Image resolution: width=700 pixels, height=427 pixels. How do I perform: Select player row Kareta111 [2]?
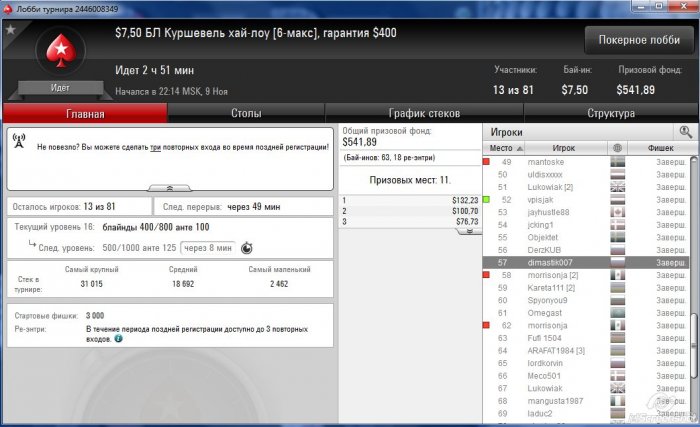[x=586, y=288]
